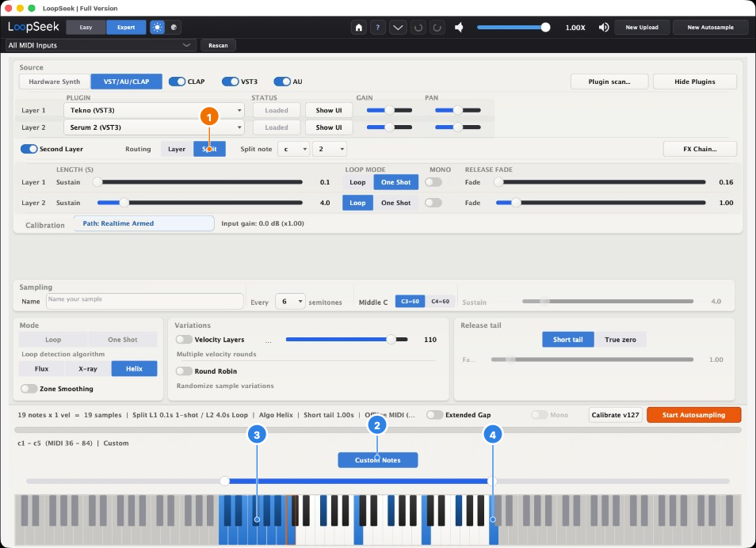This screenshot has height=548, width=756.
Task: Open the All MIDI Inputs dropdown
Action: [x=101, y=45]
